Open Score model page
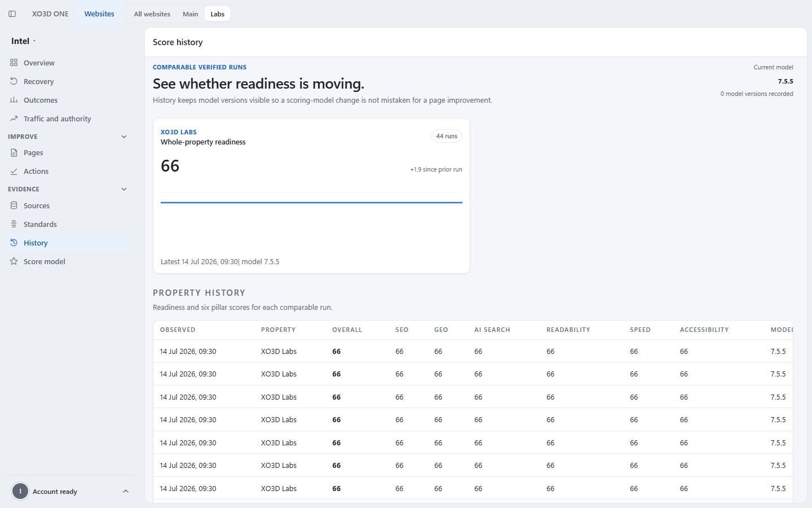 68,261
